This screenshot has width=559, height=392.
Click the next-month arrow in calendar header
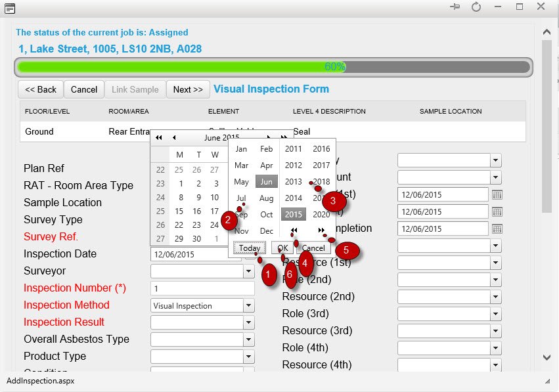click(268, 137)
